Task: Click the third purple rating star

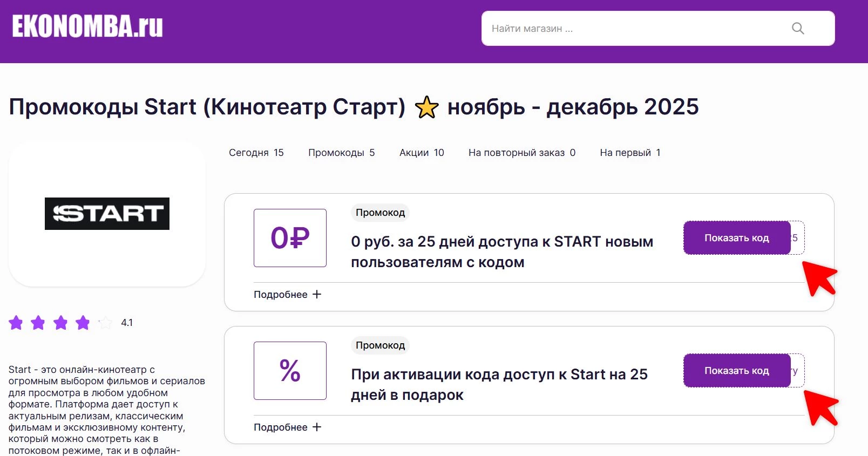Action: (x=60, y=323)
